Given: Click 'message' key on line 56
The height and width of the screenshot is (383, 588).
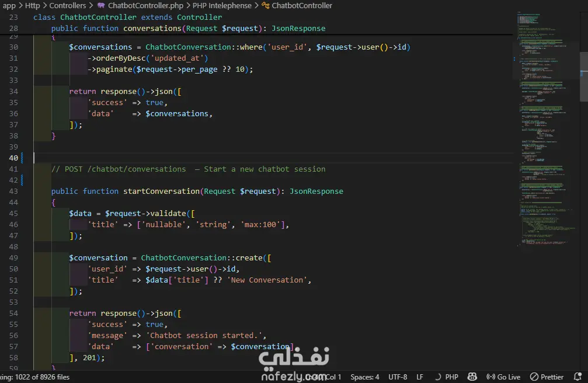Looking at the screenshot, I should coord(107,336).
